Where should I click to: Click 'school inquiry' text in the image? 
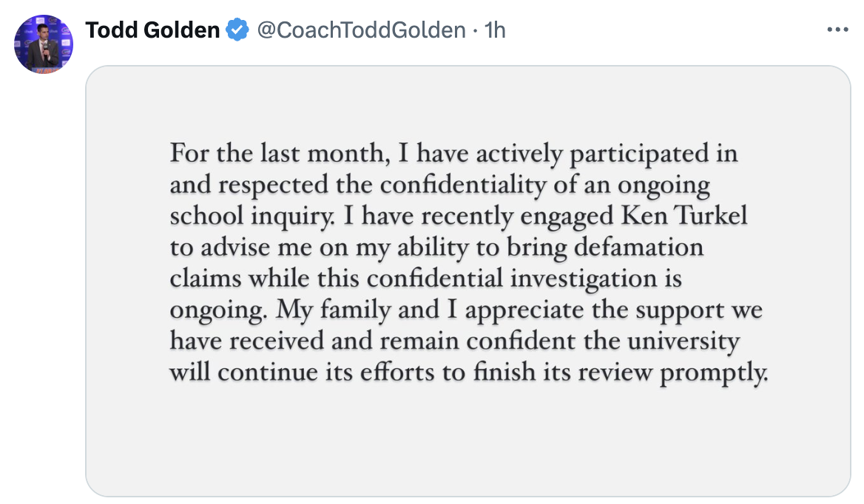tap(252, 216)
